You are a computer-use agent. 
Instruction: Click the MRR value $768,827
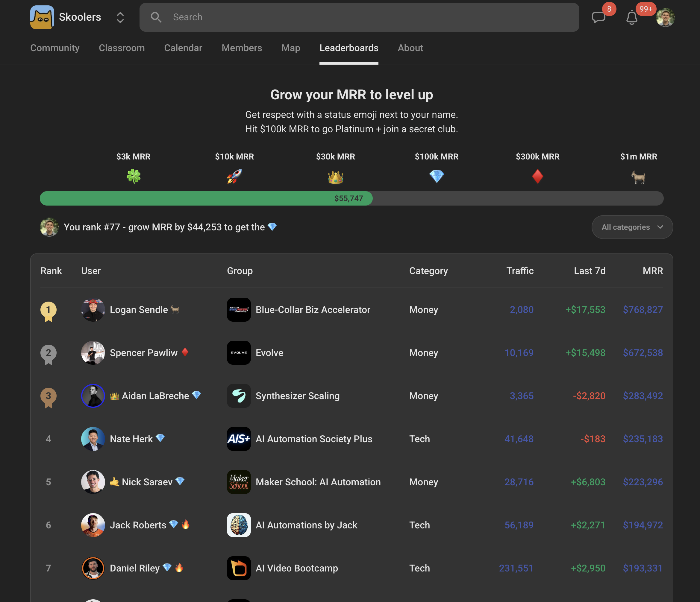pos(643,310)
